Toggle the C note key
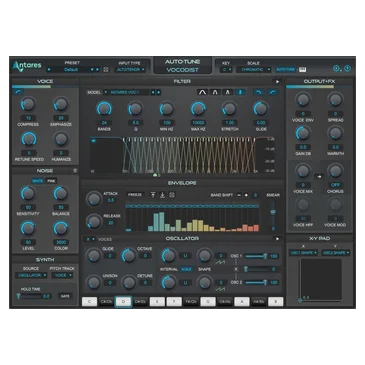This screenshot has height=365, width=365. coord(89,302)
